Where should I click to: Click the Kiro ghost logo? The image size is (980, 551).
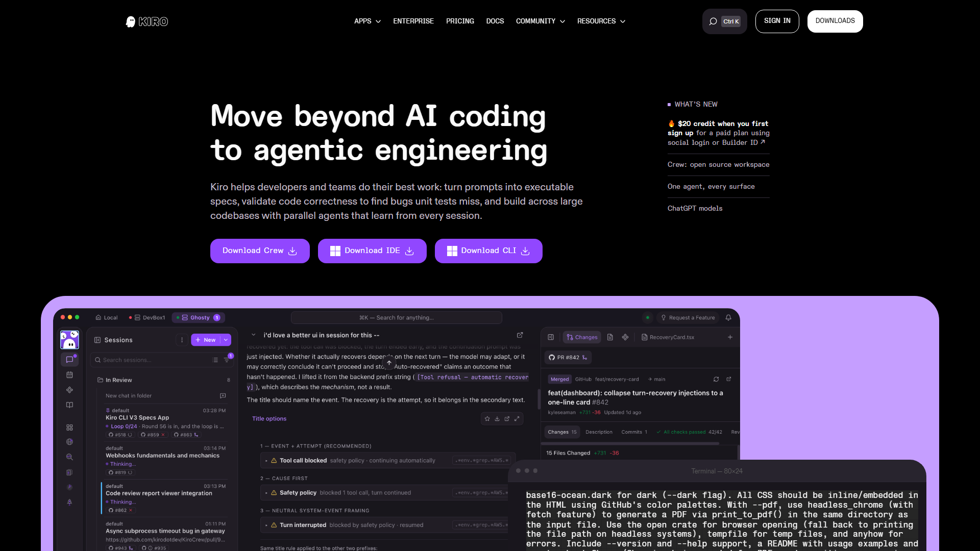coord(147,21)
